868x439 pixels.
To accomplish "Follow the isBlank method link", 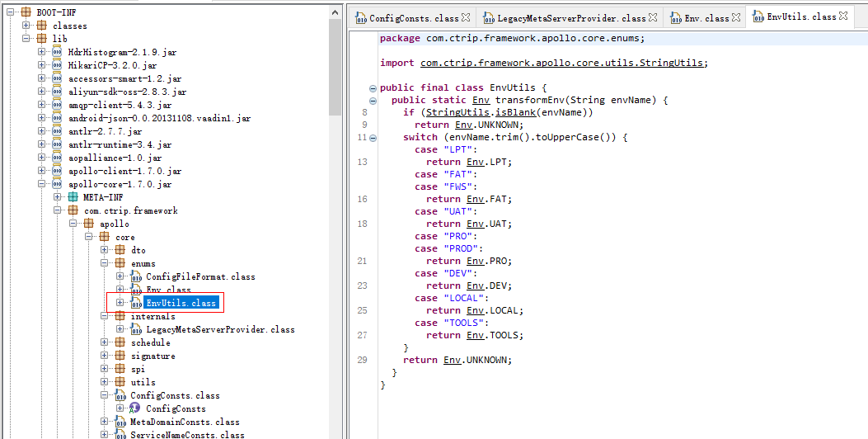I will coord(515,112).
